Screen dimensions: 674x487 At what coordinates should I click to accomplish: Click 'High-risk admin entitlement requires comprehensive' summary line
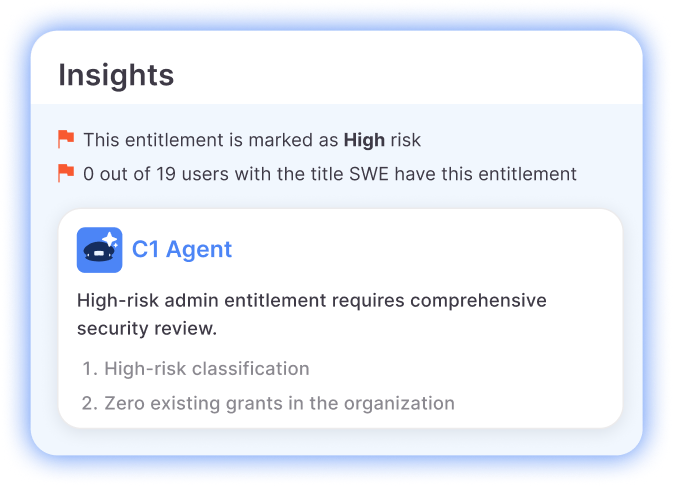pos(311,301)
